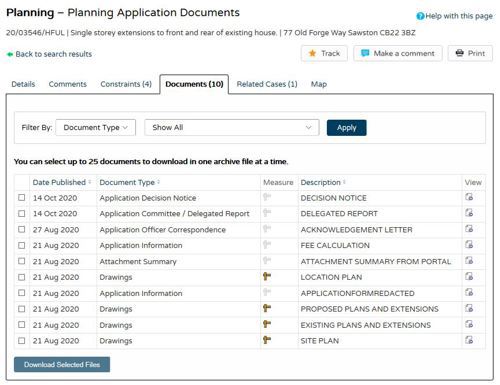
Task: Select the Documents (10) tab
Action: click(x=194, y=84)
